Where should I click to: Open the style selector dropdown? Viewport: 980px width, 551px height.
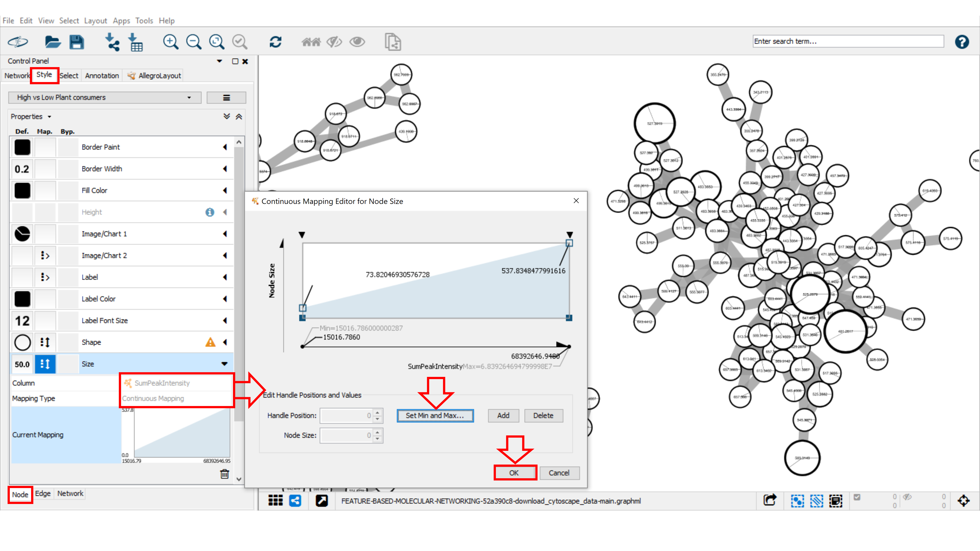105,98
